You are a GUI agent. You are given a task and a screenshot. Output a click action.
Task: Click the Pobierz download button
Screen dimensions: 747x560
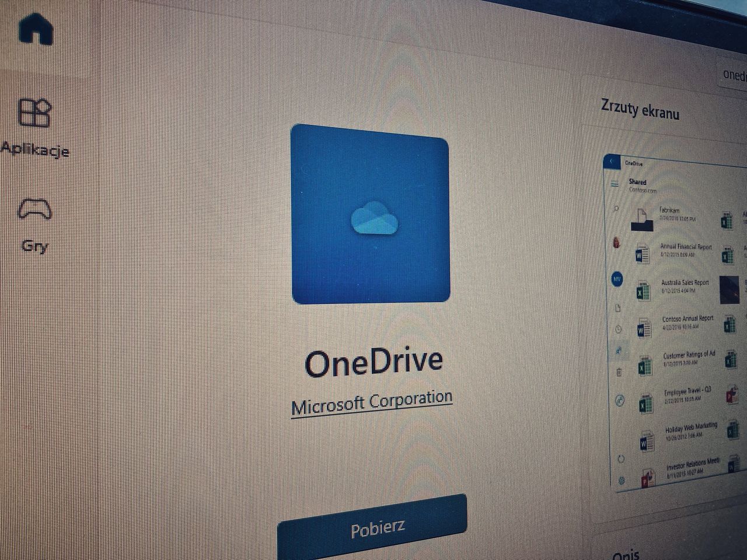point(373,528)
